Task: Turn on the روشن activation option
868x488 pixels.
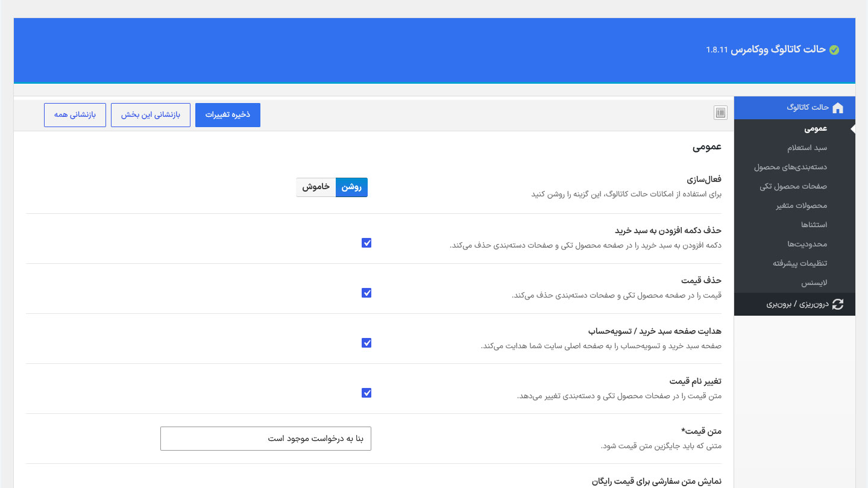Action: (x=351, y=187)
